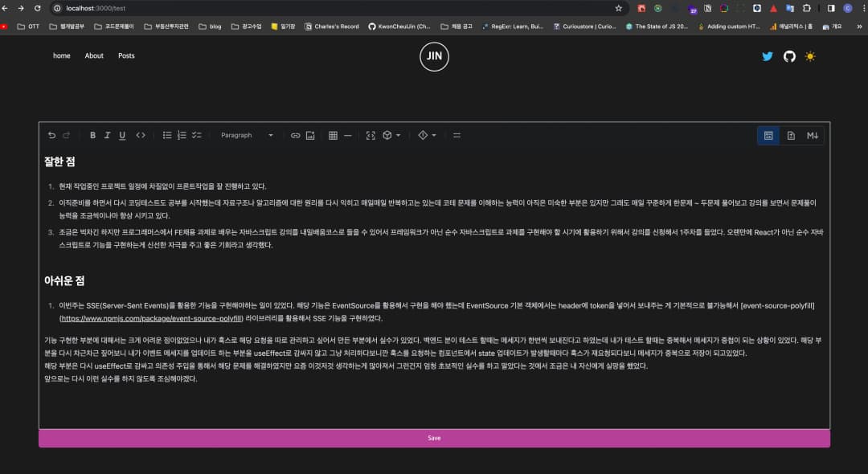
Task: Open the blog bookmarks folder
Action: 210,27
